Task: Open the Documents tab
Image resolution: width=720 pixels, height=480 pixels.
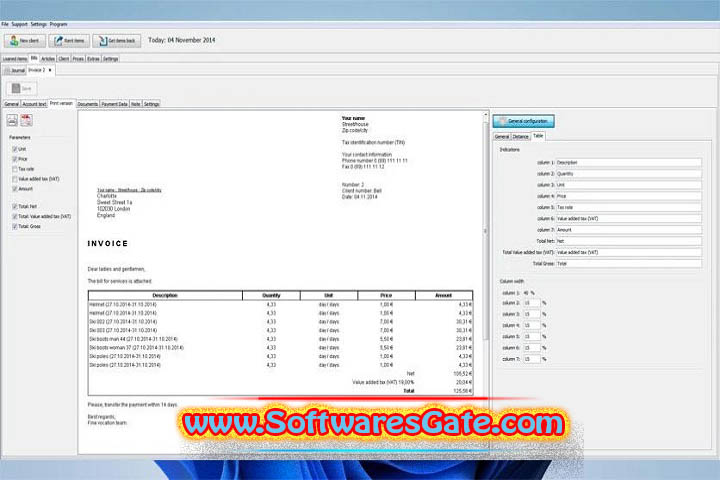Action: 88,104
